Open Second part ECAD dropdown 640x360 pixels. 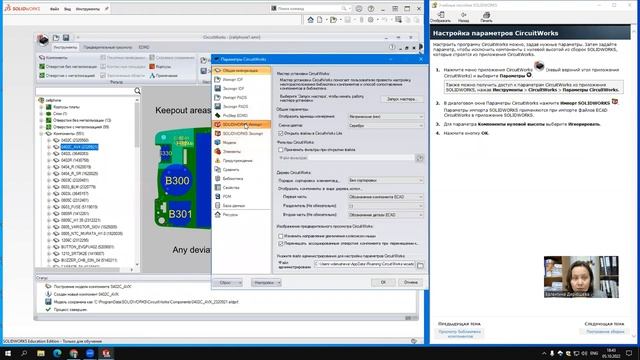coord(386,215)
